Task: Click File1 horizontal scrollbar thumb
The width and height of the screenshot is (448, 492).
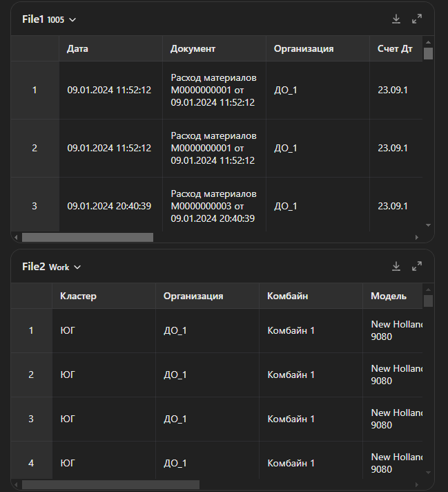Action: pos(87,237)
